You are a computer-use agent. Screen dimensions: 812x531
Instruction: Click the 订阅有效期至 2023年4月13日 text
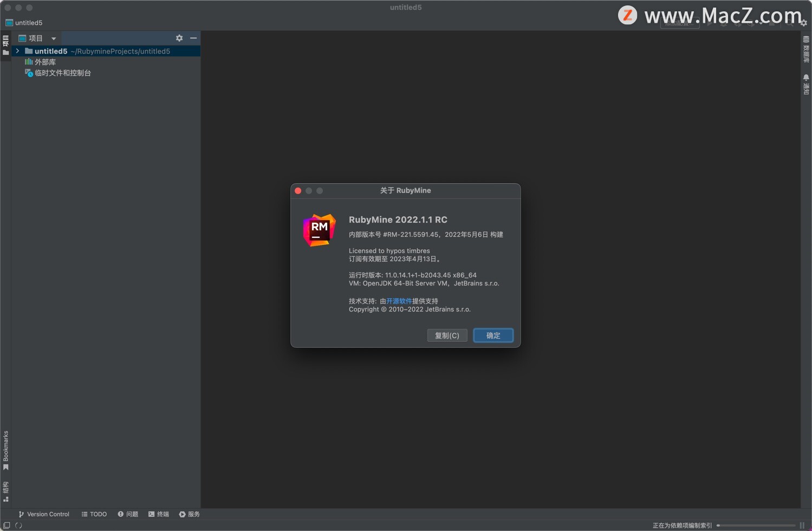(395, 259)
